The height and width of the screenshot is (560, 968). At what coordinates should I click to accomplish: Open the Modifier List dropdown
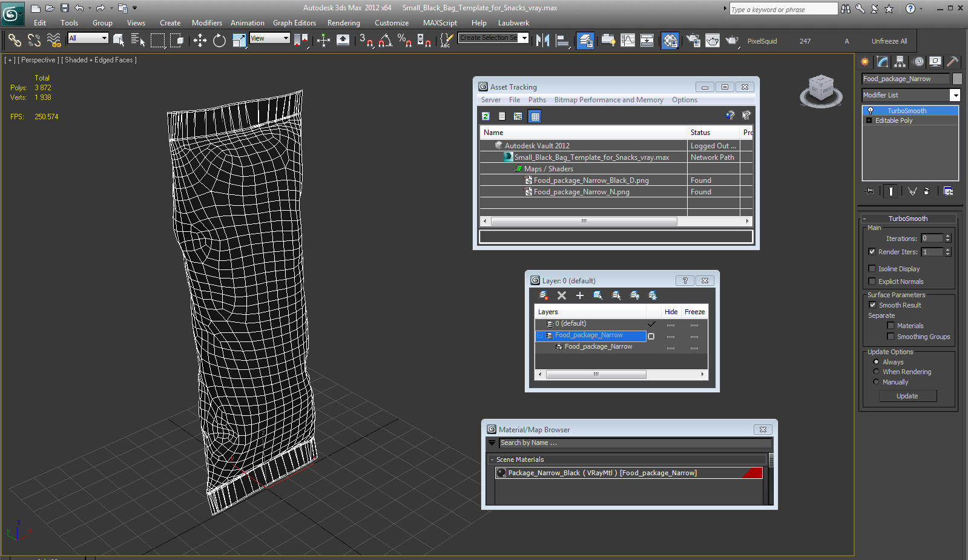point(955,95)
